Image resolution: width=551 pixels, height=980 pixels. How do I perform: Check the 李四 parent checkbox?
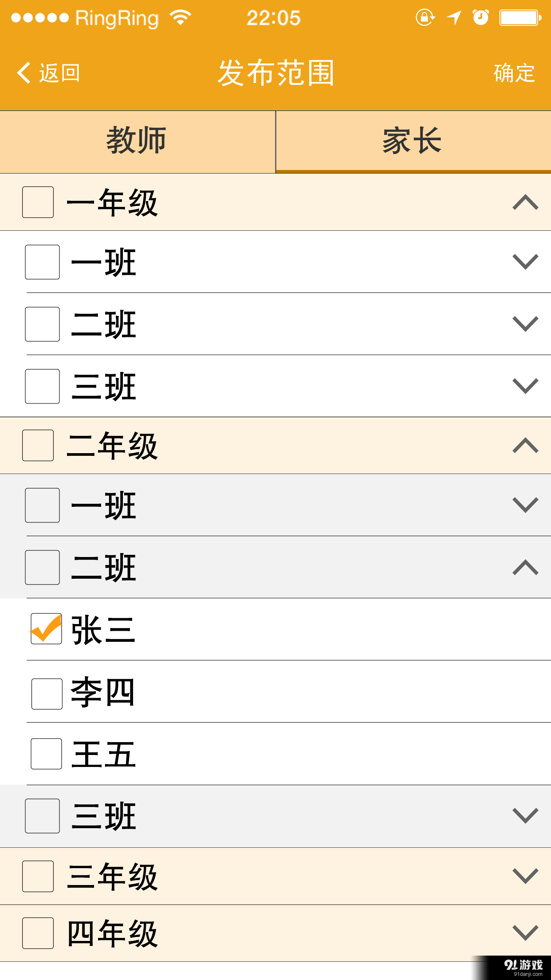click(47, 694)
